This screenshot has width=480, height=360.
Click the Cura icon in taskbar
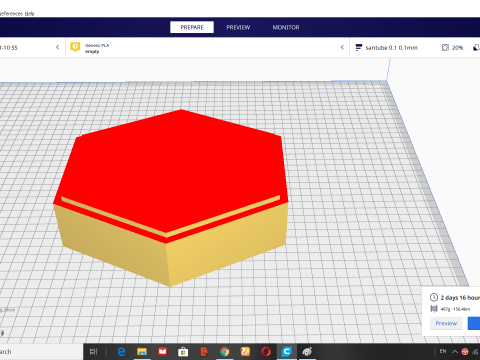(286, 352)
